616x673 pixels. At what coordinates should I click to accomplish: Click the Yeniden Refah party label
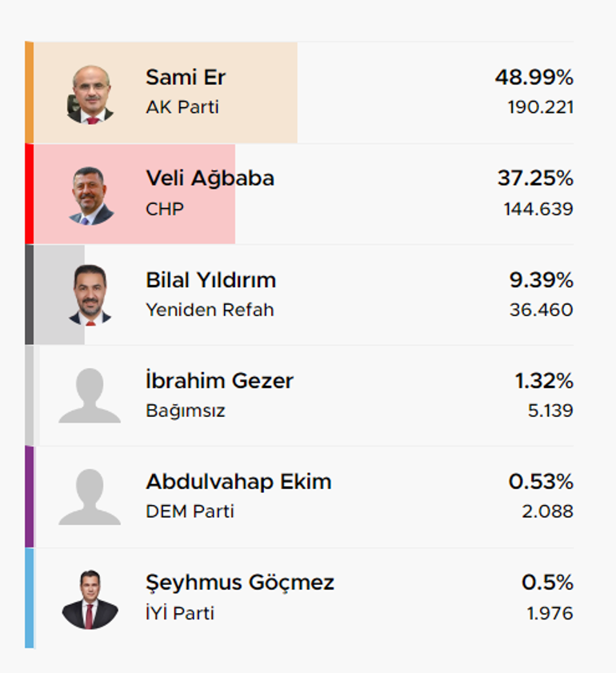point(210,310)
